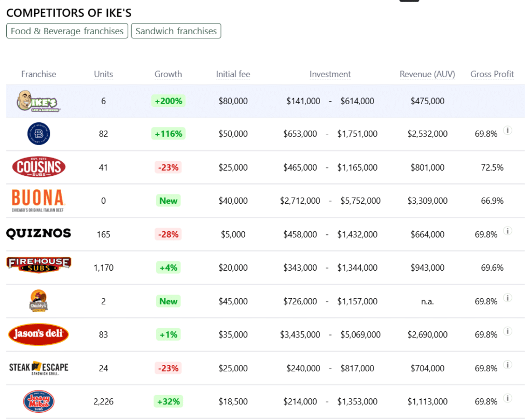
Task: Click the Initial fee column header
Action: pos(233,74)
